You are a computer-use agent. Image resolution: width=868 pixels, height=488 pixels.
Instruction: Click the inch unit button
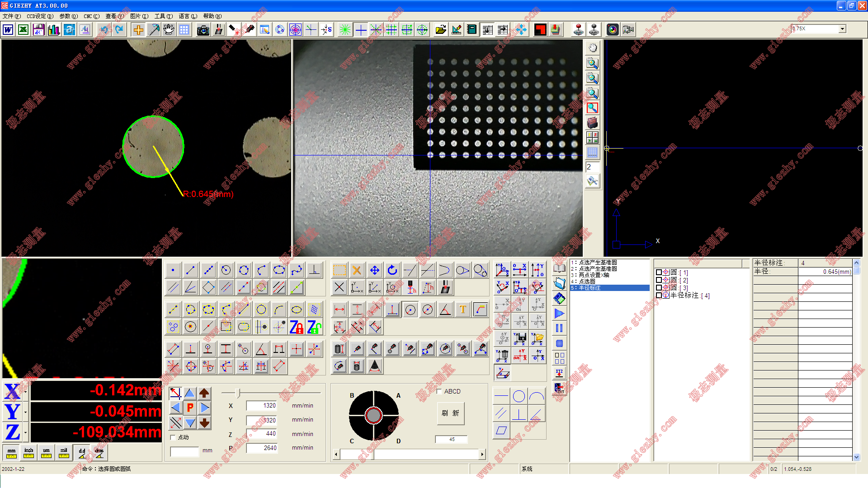(29, 452)
